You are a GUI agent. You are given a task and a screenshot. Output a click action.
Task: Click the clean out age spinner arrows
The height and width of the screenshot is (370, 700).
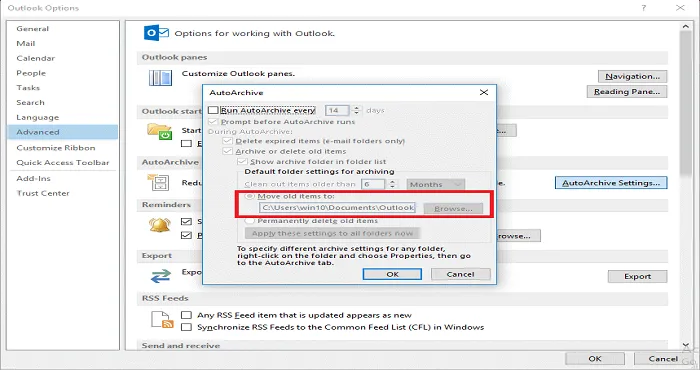pos(392,184)
